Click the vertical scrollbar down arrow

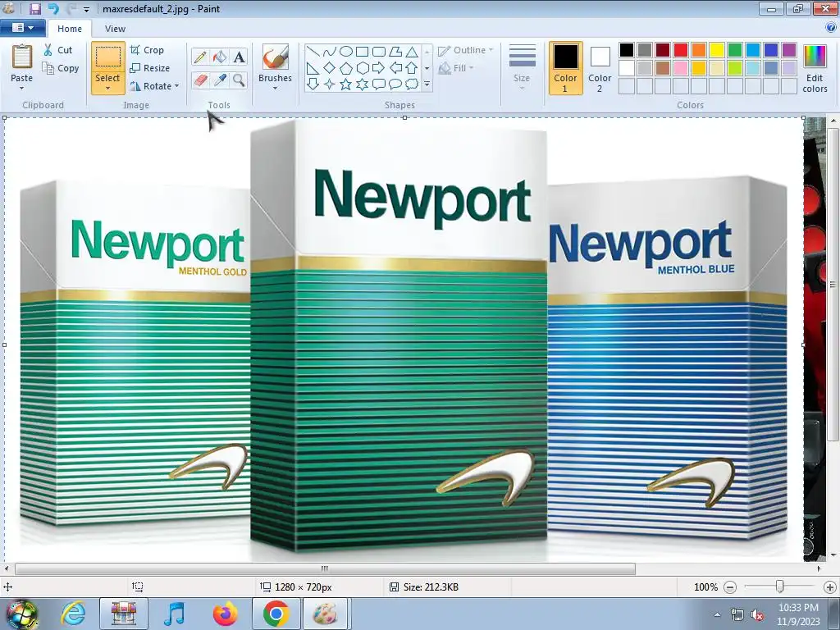pyautogui.click(x=833, y=555)
